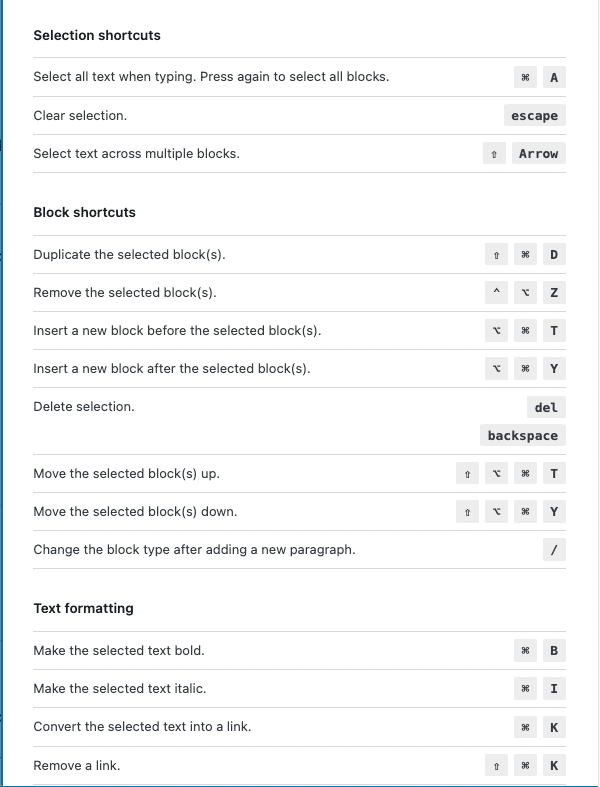This screenshot has width=600, height=787.
Task: Click the 'K' key in convert to link row
Action: pos(554,727)
